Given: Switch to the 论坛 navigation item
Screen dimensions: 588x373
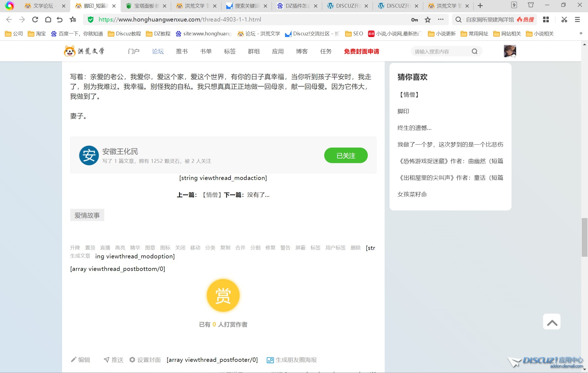Looking at the screenshot, I should pyautogui.click(x=158, y=51).
